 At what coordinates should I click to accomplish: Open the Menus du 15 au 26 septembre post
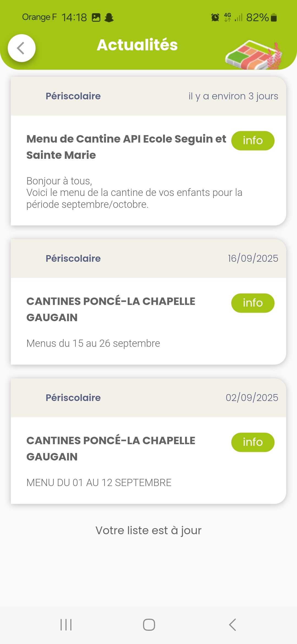93,343
